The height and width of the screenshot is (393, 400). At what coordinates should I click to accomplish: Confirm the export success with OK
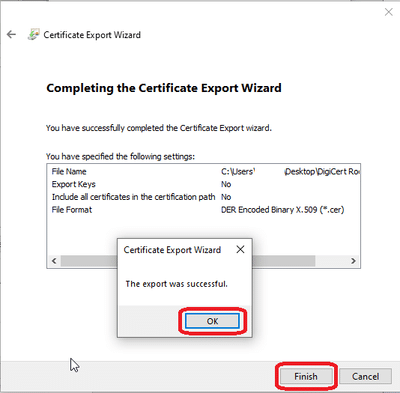point(212,321)
